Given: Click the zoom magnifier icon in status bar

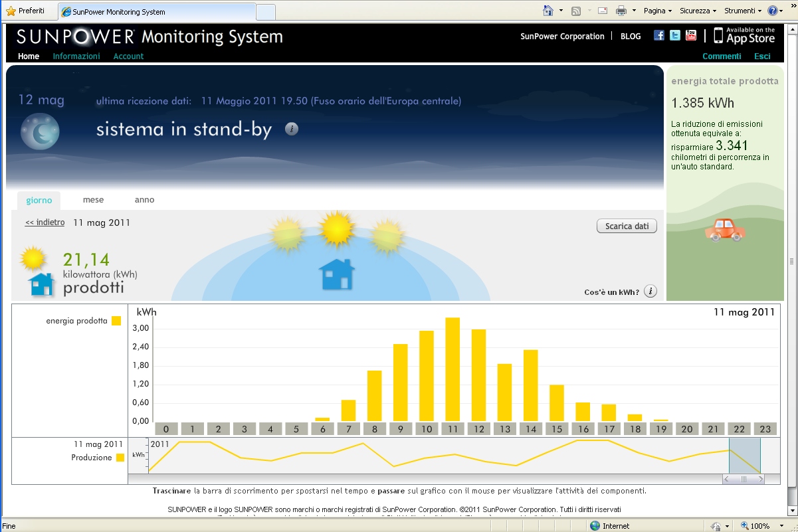Looking at the screenshot, I should coord(746,526).
